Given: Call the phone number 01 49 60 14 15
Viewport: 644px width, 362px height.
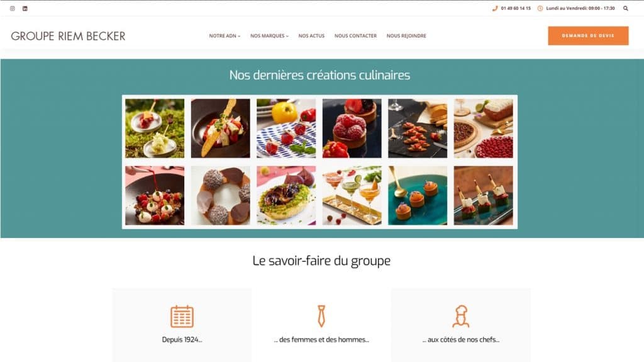Looking at the screenshot, I should click(516, 8).
